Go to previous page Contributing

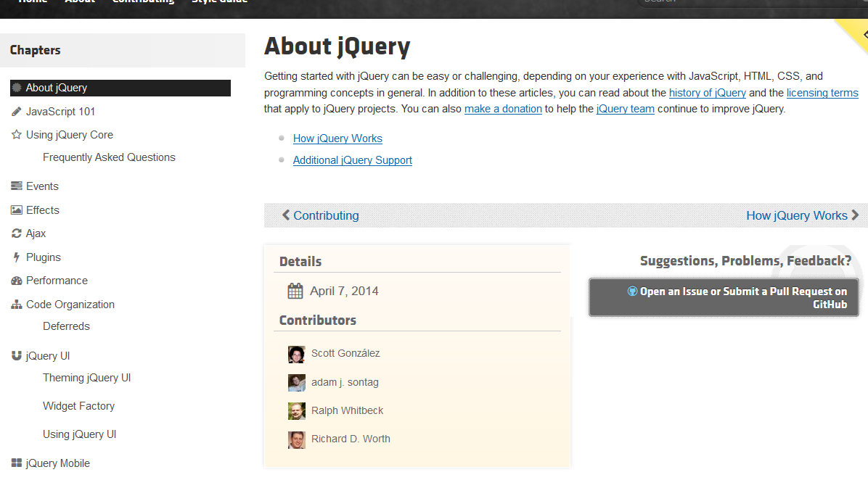(x=320, y=215)
